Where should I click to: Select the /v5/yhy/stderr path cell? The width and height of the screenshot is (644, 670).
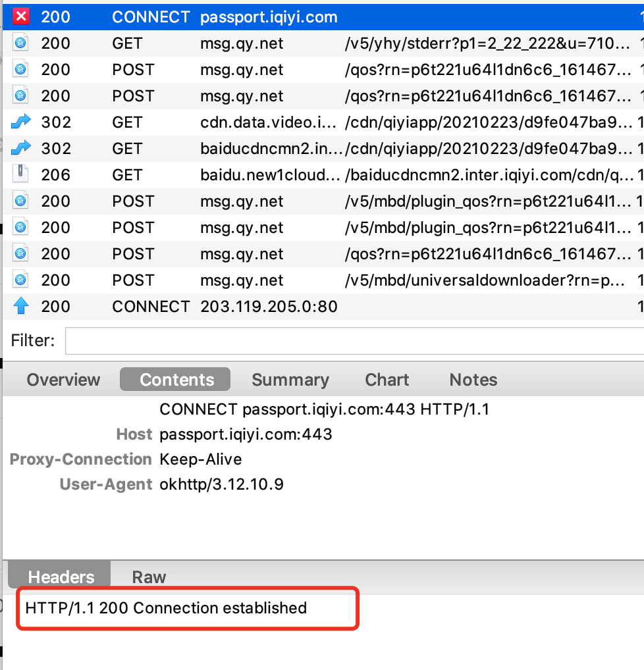point(487,43)
